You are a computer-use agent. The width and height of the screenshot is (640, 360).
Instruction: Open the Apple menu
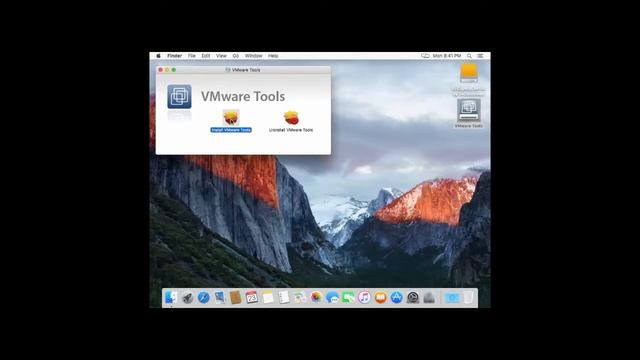158,56
